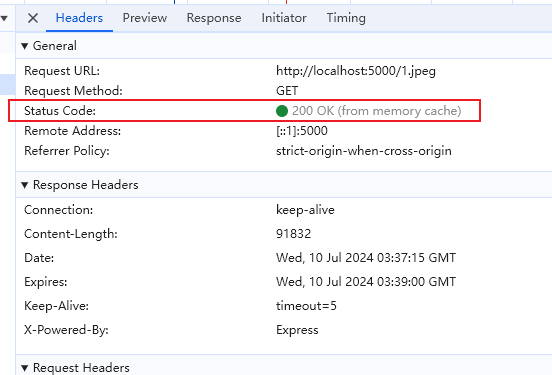This screenshot has width=552, height=375.
Task: Select the timeout=5 value
Action: coord(306,306)
